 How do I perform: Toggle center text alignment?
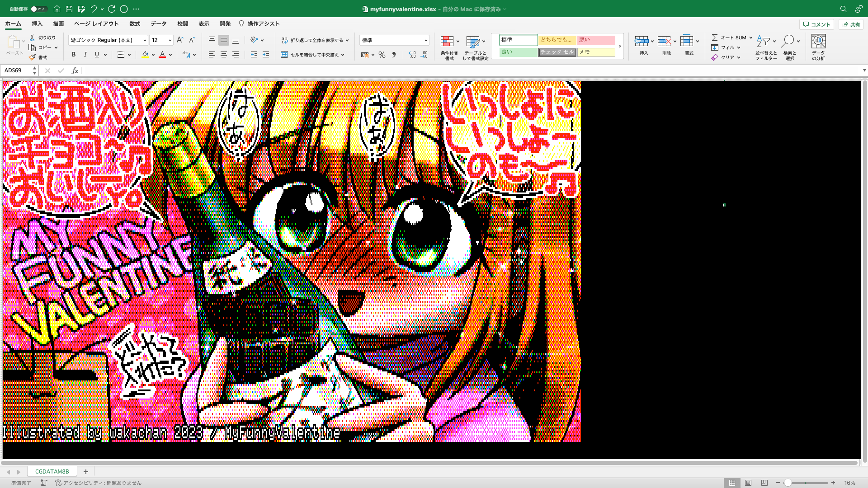point(224,55)
